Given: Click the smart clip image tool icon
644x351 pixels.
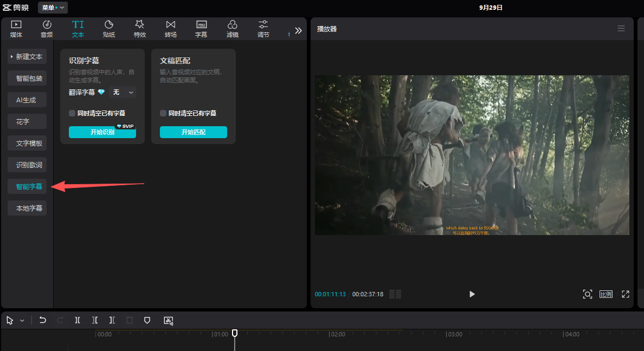Looking at the screenshot, I should (169, 321).
